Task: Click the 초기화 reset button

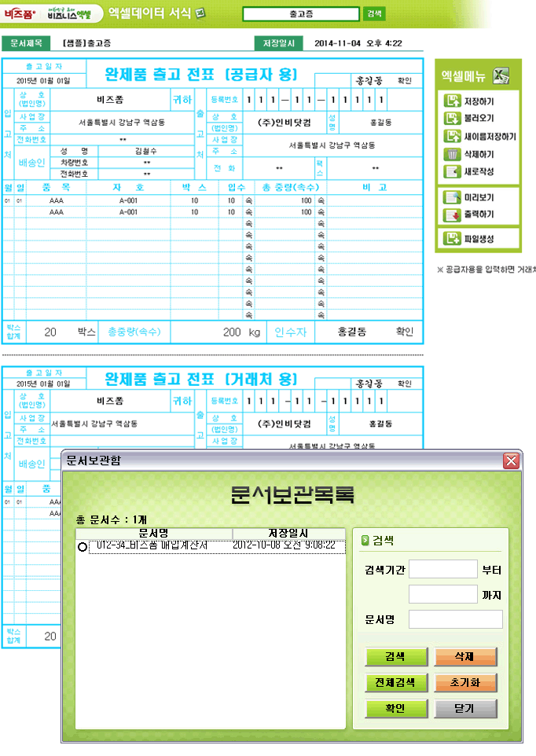Action: 465,682
